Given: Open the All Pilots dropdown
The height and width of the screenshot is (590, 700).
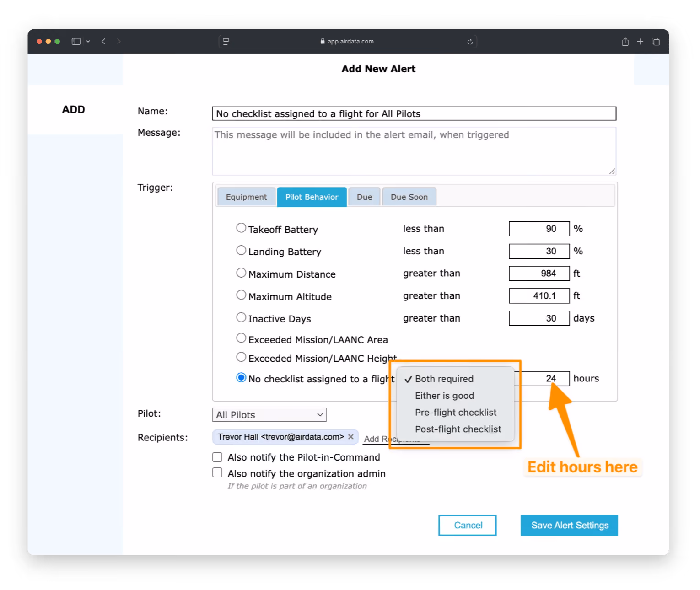Looking at the screenshot, I should pyautogui.click(x=269, y=415).
